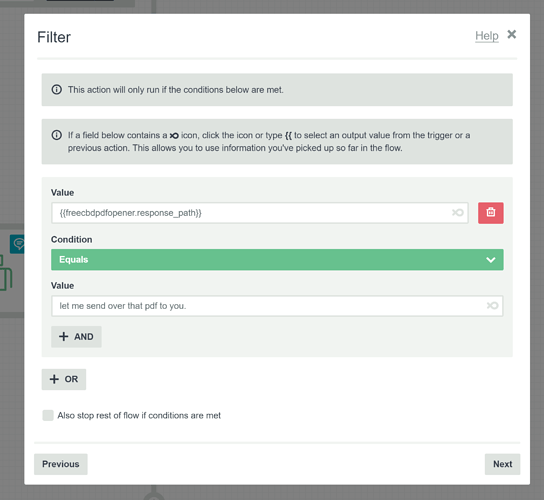Open the Help link

coord(487,36)
